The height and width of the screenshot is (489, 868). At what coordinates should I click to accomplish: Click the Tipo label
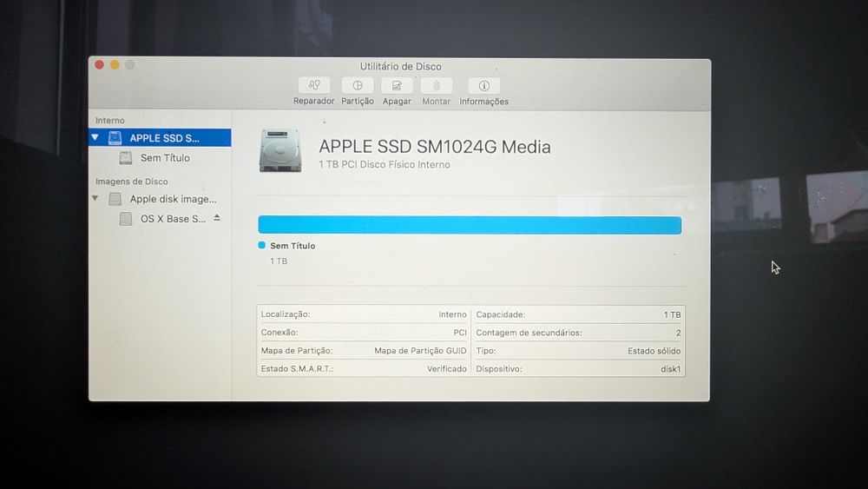point(486,351)
